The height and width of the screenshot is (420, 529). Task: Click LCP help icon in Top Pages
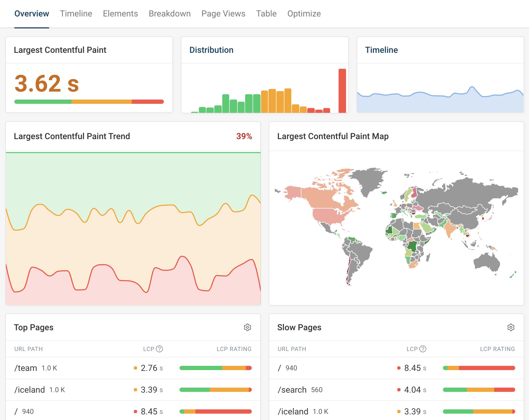(x=159, y=349)
